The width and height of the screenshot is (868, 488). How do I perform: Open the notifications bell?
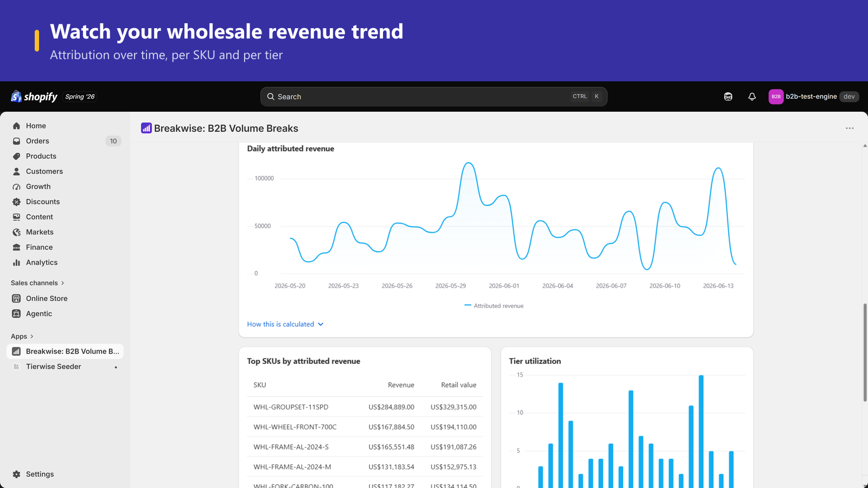coord(752,97)
